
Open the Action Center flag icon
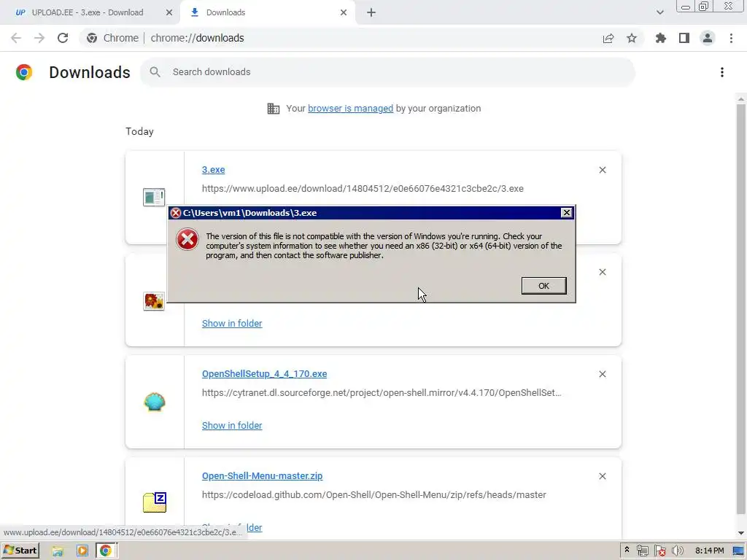(x=659, y=551)
